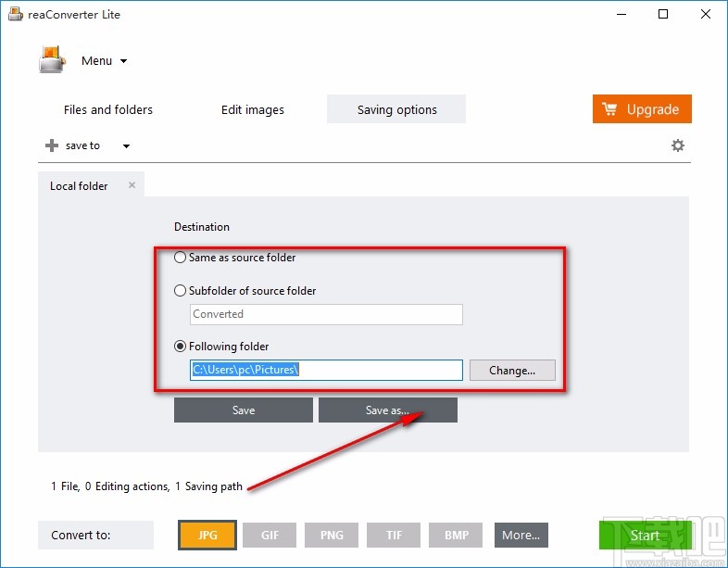Open the Menu dropdown
This screenshot has width=728, height=568.
point(104,61)
